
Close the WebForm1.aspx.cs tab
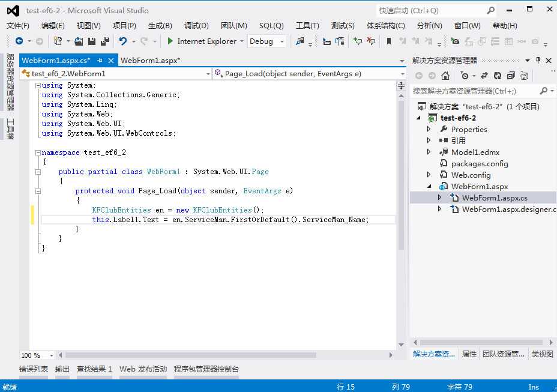111,61
